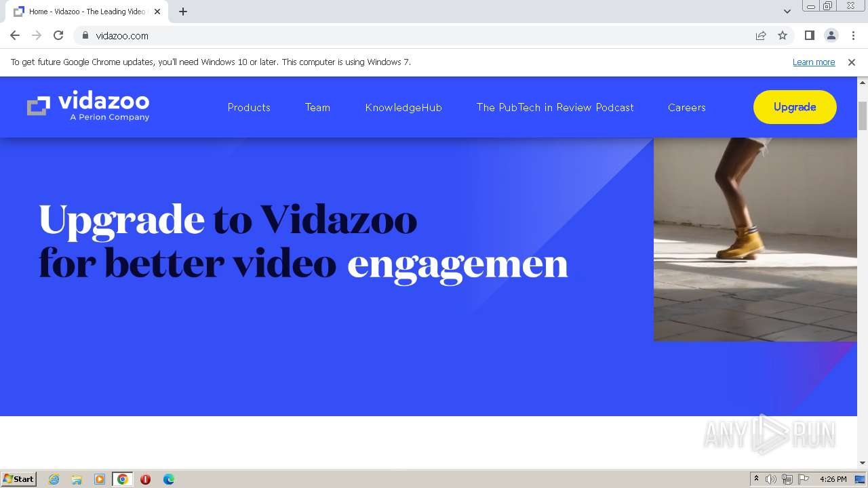This screenshot has width=868, height=488.
Task: Click the network tray icon
Action: click(787, 479)
